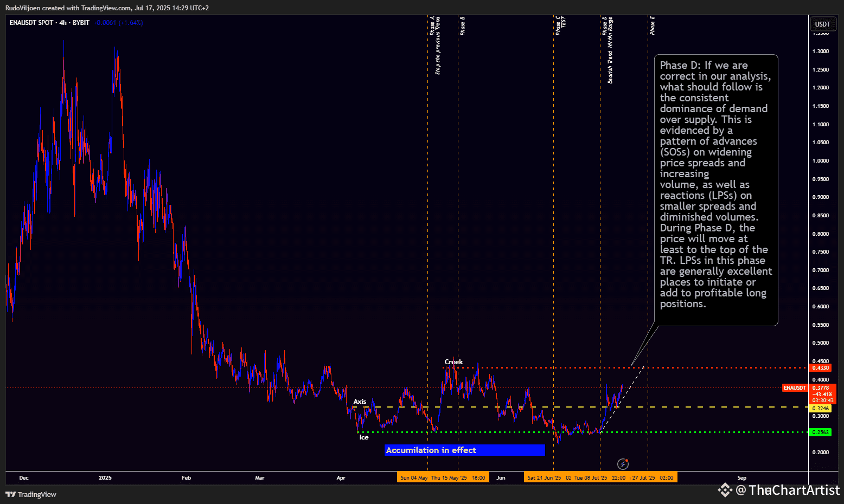Click the lightning event icon near time axis
Image resolution: width=844 pixels, height=504 pixels.
coord(623,464)
